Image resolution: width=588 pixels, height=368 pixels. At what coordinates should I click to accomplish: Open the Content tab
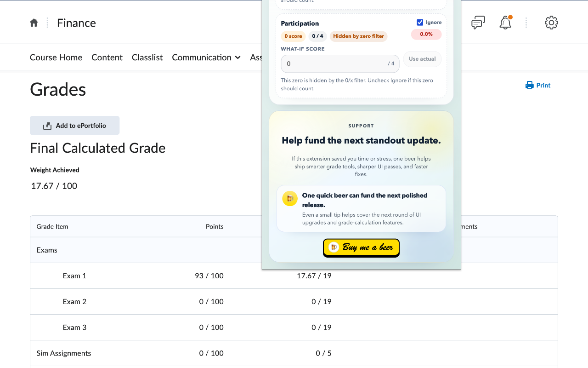click(107, 57)
